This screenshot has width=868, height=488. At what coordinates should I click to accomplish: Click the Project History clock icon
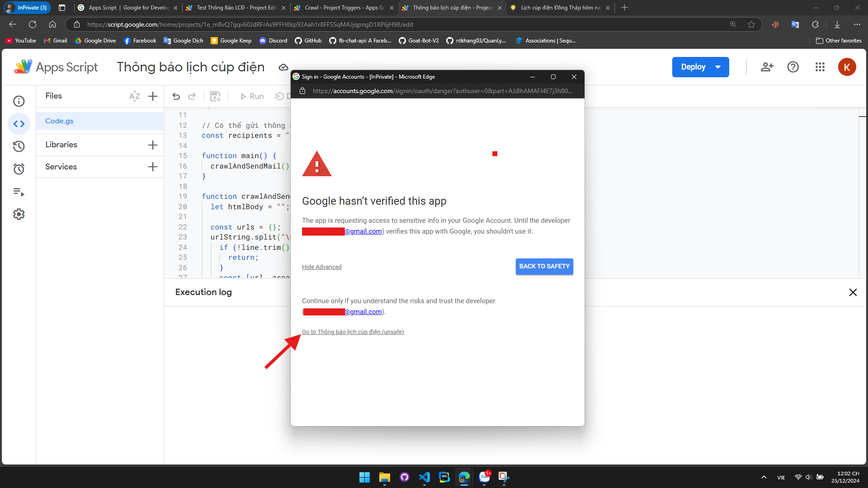pyautogui.click(x=19, y=146)
